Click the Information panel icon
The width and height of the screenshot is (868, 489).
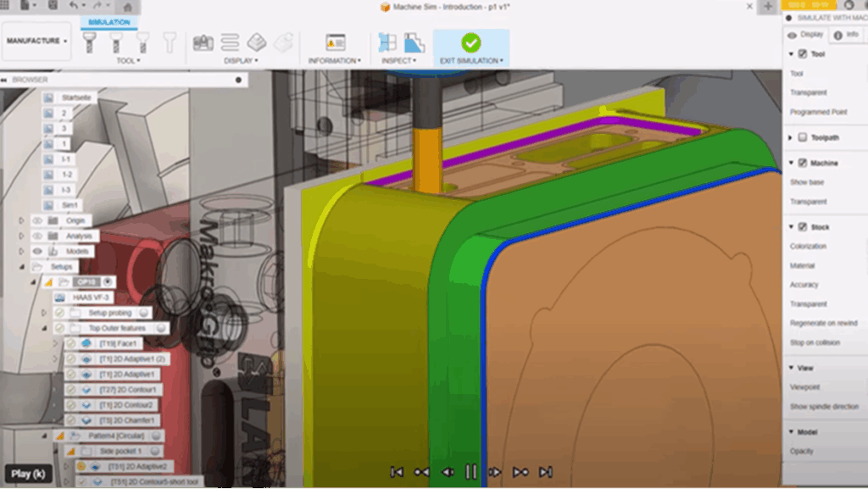pos(335,41)
